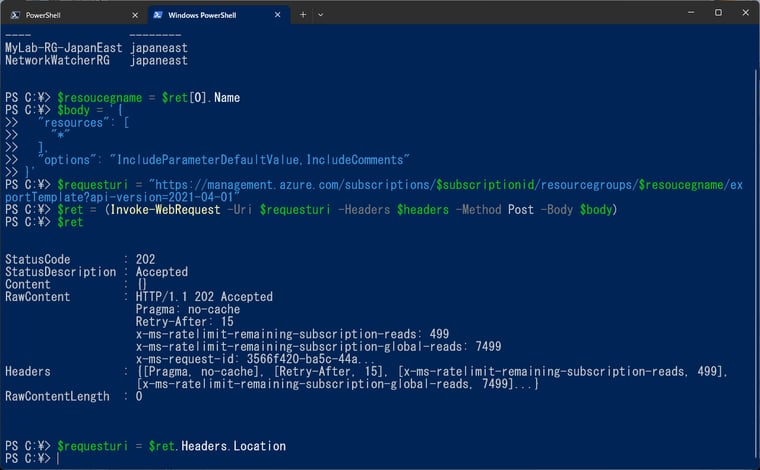Click the x-ms-request-id line
The width and height of the screenshot is (760, 470).
pyautogui.click(x=255, y=359)
